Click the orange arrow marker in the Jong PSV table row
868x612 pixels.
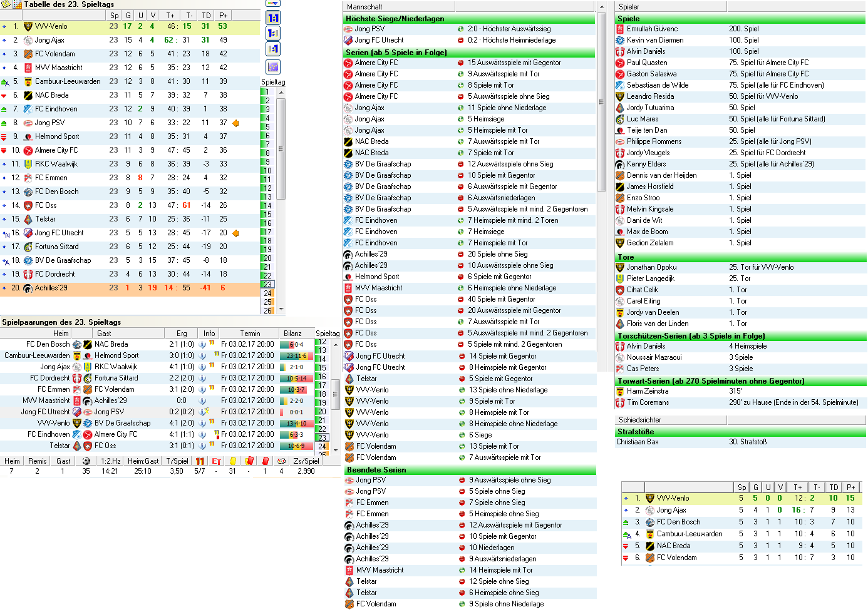click(x=235, y=123)
